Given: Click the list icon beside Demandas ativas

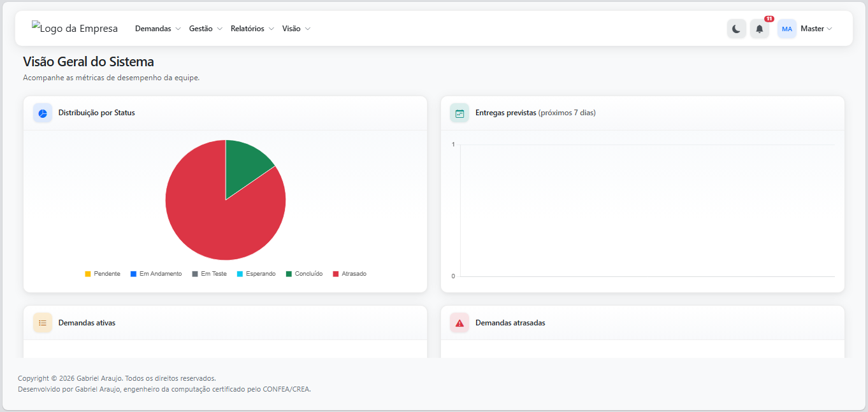Looking at the screenshot, I should [43, 323].
